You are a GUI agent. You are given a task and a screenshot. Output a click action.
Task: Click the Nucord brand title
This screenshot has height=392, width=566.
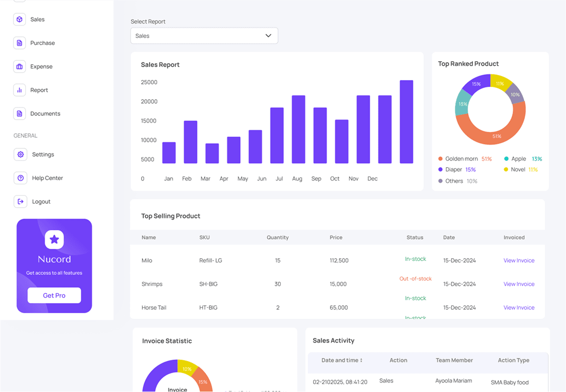click(54, 259)
